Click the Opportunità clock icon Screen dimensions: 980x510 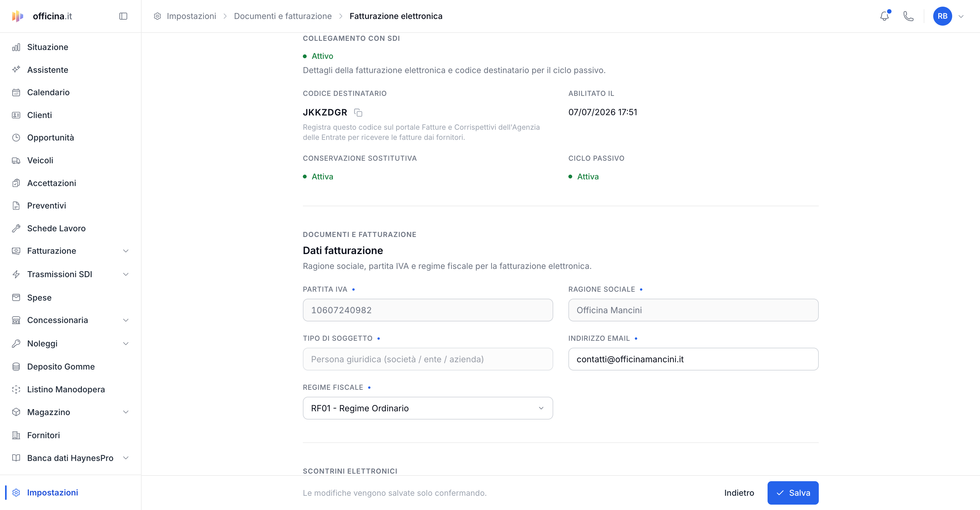click(16, 138)
